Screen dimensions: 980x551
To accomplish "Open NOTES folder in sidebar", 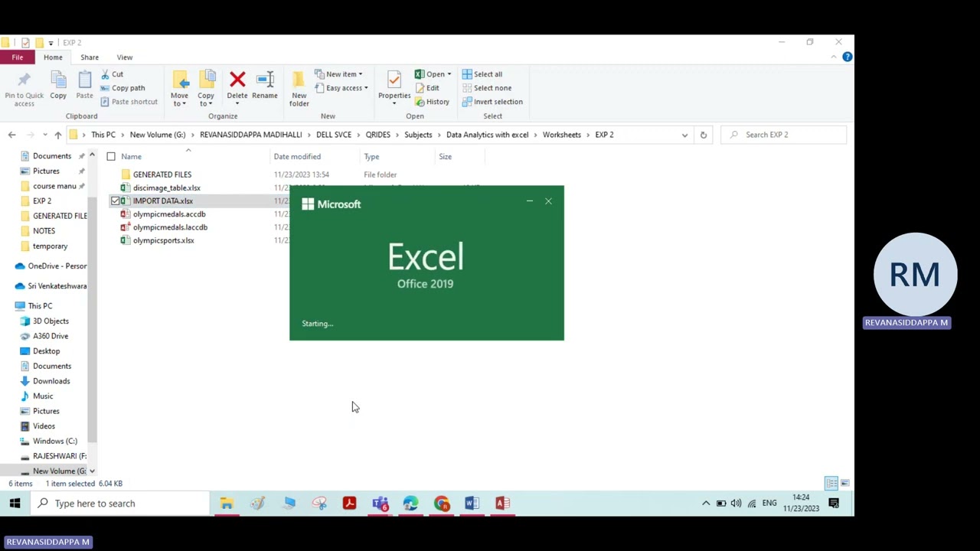I will click(44, 231).
